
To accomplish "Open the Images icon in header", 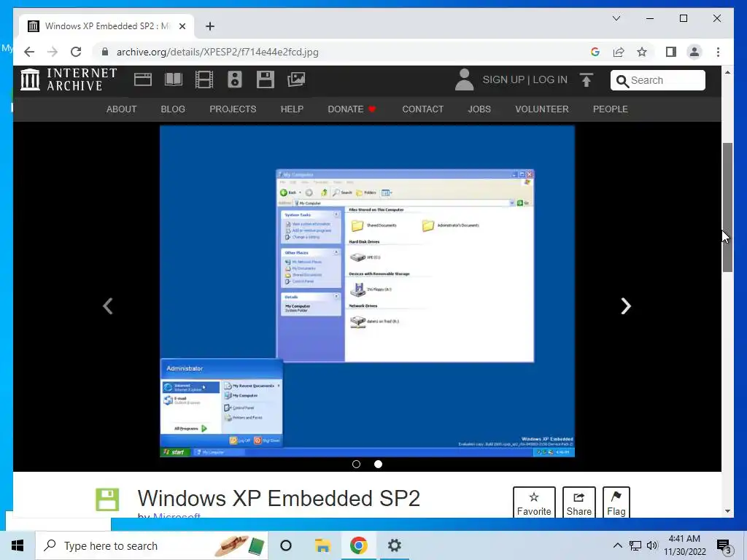I will click(296, 79).
